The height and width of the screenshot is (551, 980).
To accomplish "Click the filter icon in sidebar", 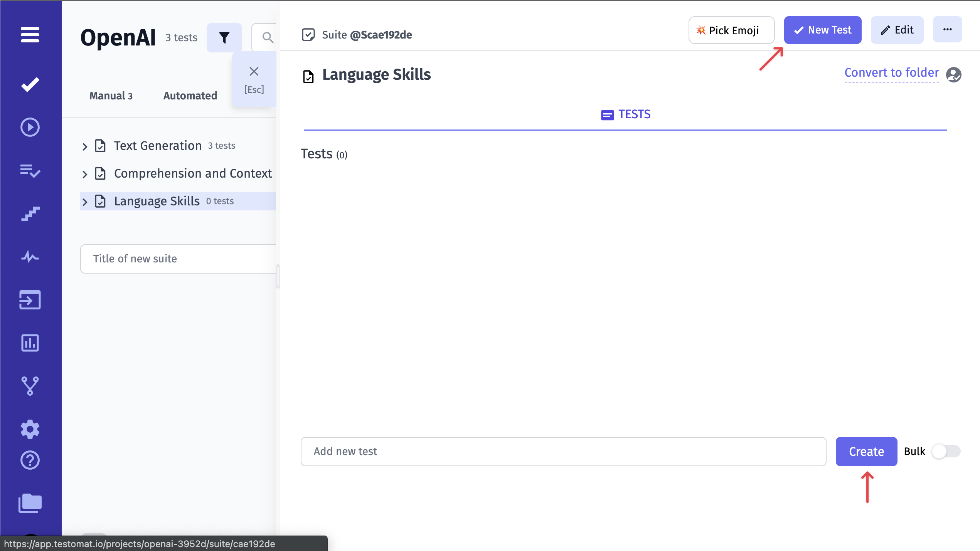I will click(x=224, y=37).
